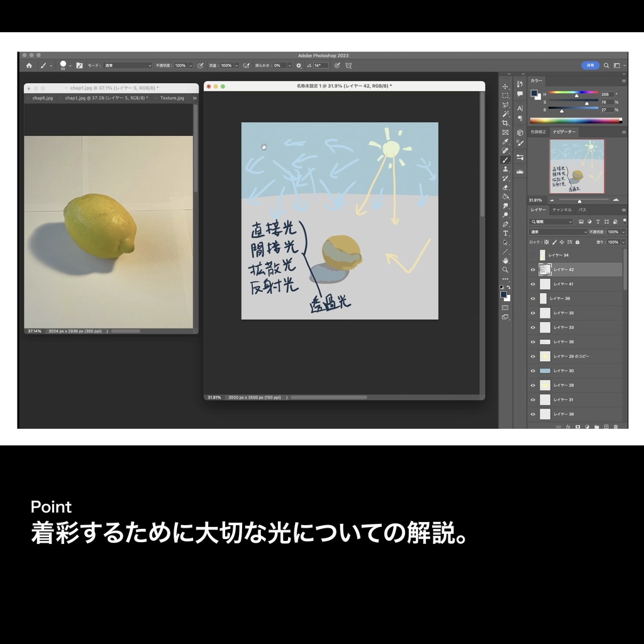This screenshot has width=644, height=644.
Task: Toggle visibility of レイヤー 30
Action: point(532,370)
